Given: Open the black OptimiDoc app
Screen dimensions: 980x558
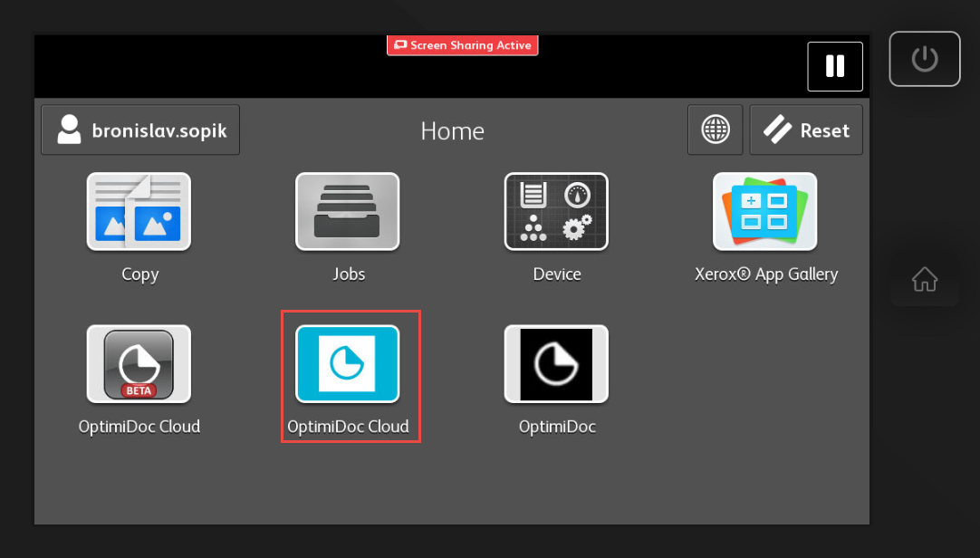Looking at the screenshot, I should [556, 364].
